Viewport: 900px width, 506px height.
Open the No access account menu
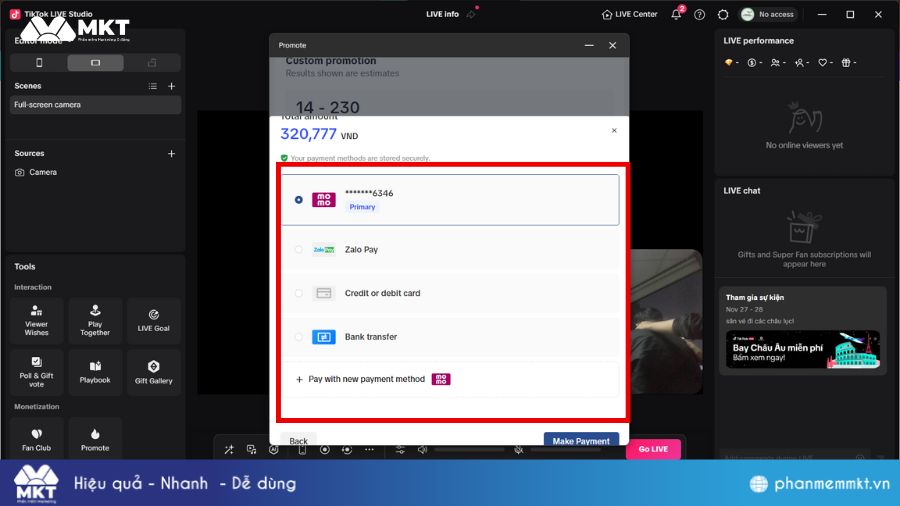click(x=768, y=14)
